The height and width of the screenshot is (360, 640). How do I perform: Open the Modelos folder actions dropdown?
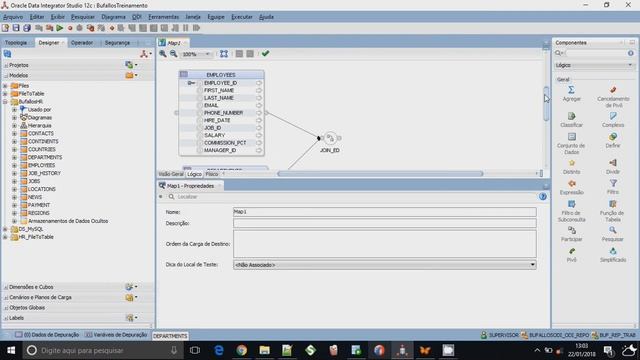pyautogui.click(x=131, y=76)
